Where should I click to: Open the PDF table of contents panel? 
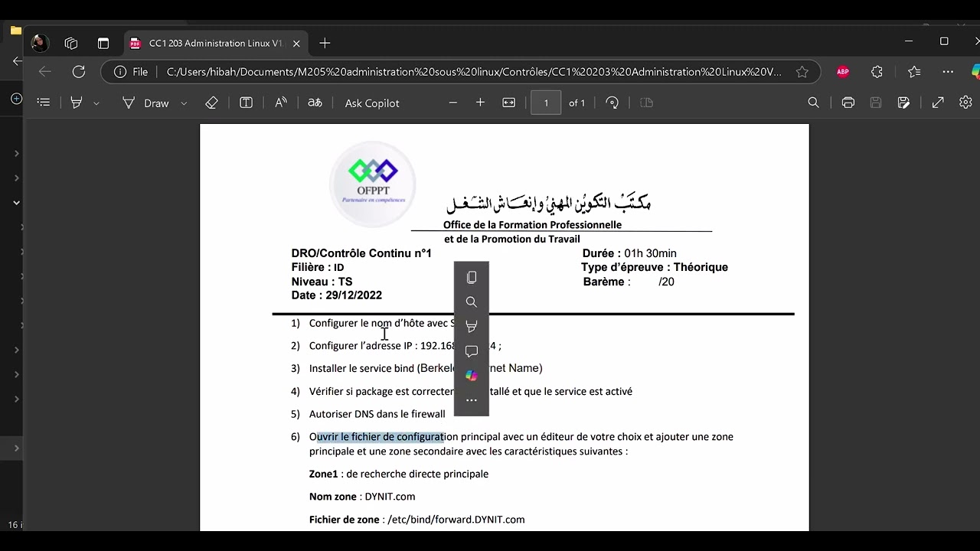(44, 103)
